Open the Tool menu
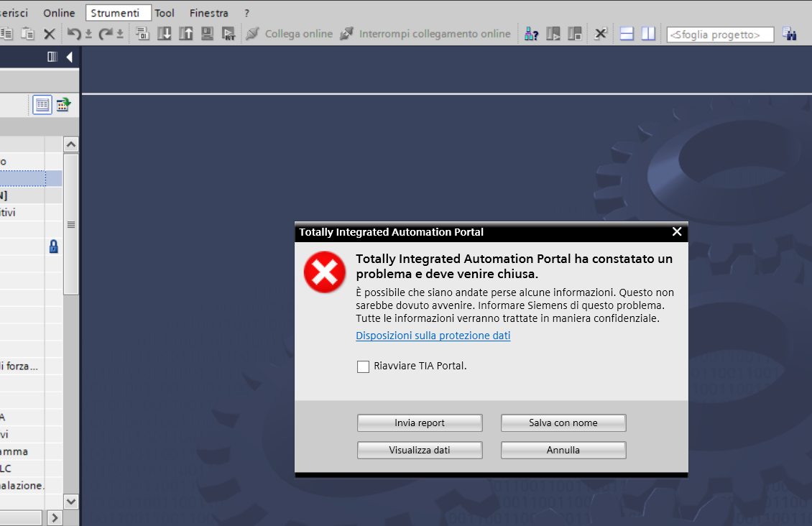812x526 pixels. 164,13
